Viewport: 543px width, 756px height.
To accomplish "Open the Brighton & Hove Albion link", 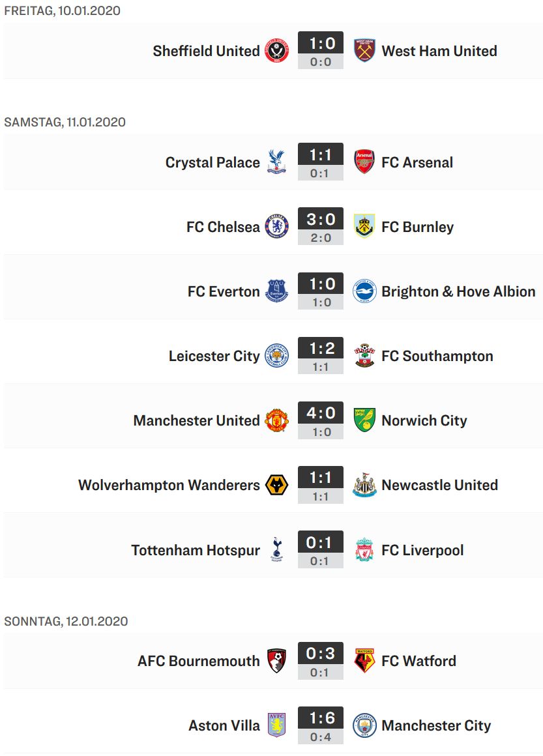I will click(459, 291).
